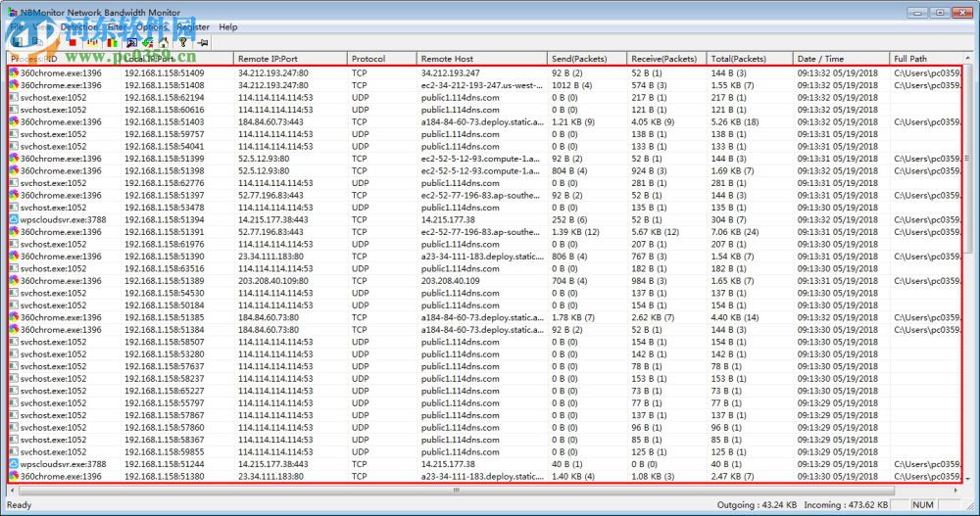Select the 4.40 KB (14) total cell
This screenshot has height=516, width=980.
click(734, 317)
